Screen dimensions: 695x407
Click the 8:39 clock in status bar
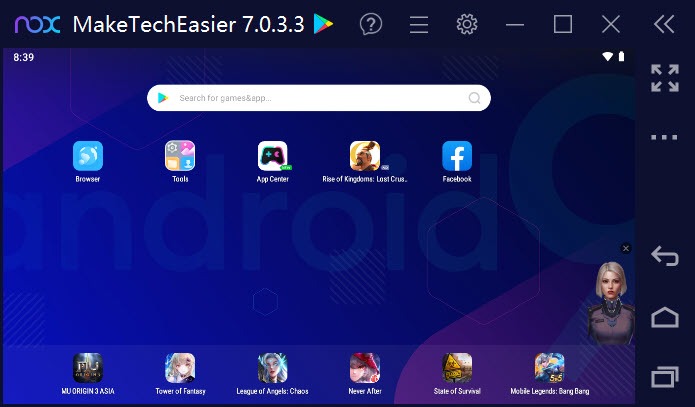[x=23, y=57]
